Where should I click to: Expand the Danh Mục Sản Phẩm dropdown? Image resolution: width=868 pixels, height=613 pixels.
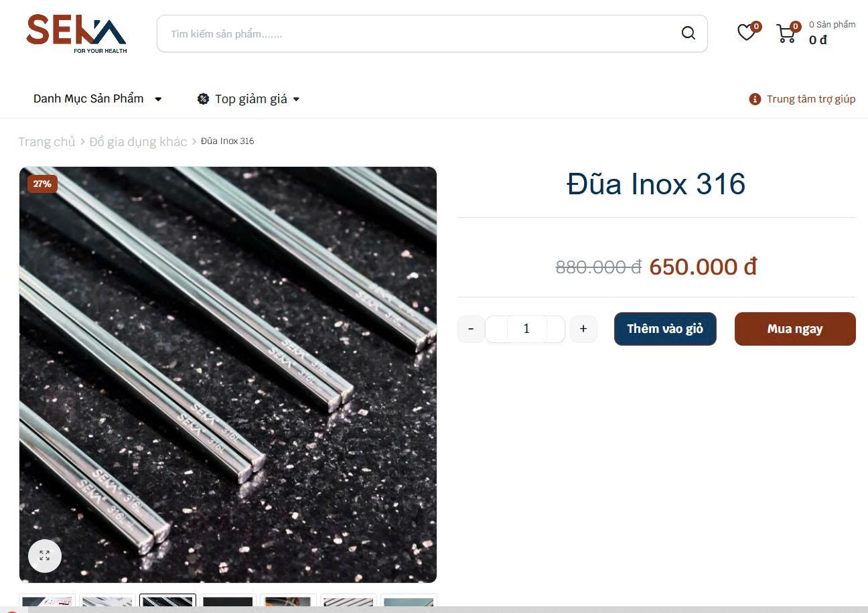98,99
